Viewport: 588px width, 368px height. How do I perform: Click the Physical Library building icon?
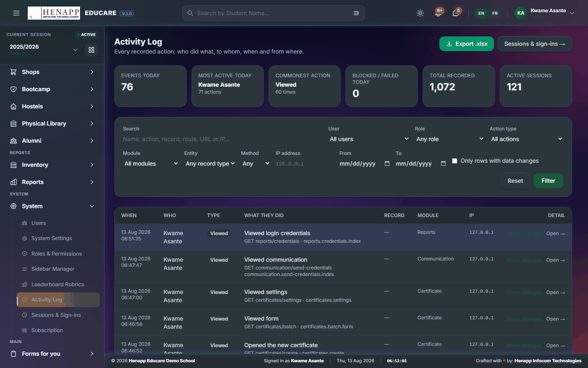coord(13,123)
